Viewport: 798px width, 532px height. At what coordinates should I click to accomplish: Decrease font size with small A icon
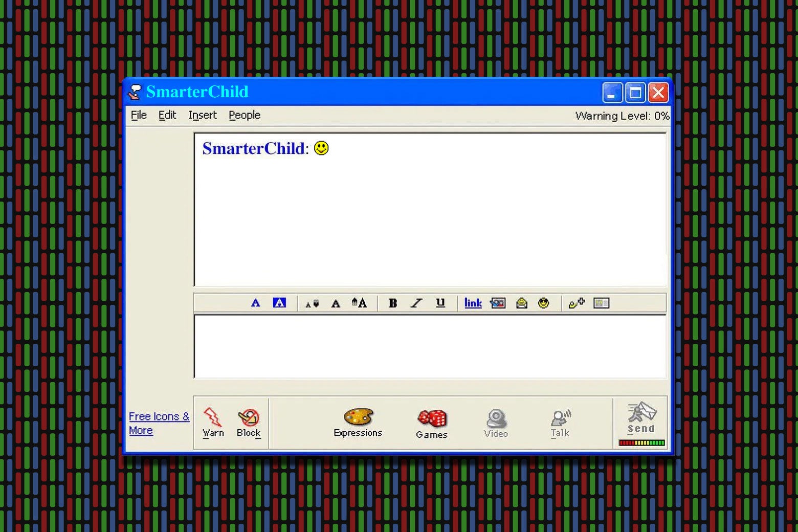(312, 303)
